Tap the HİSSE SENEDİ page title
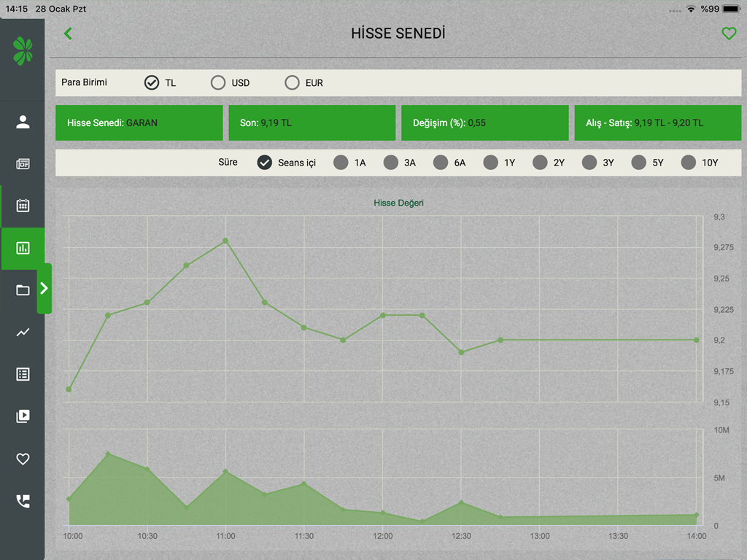 [x=398, y=34]
